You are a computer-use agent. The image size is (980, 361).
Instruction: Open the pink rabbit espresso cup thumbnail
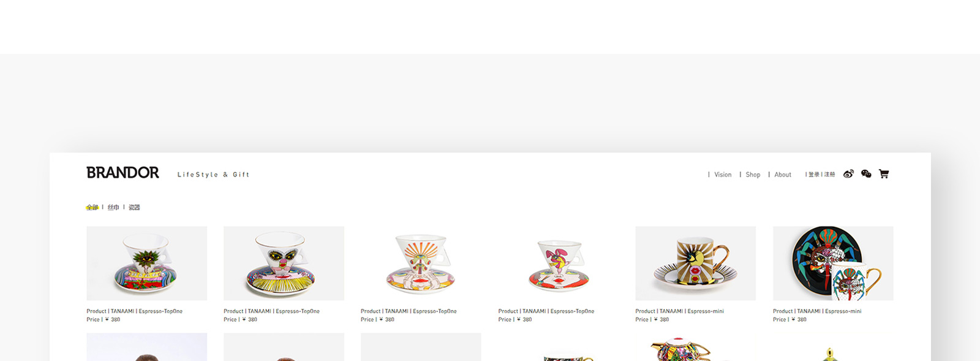[559, 264]
